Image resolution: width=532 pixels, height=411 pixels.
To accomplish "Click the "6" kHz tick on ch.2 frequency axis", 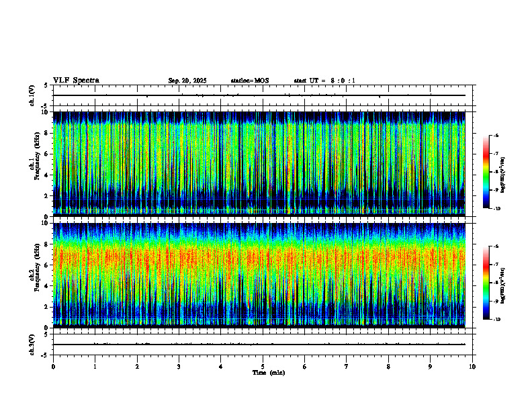I will (47, 265).
